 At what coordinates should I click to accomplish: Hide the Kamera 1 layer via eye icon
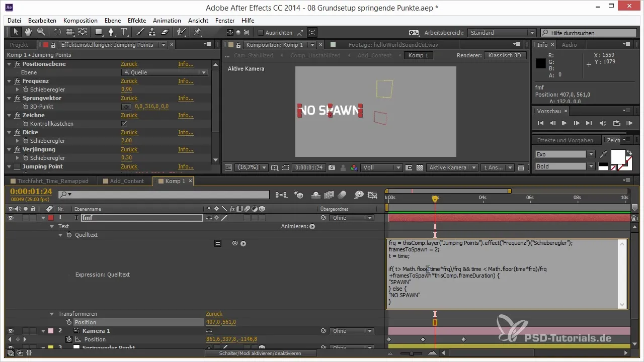coord(12,331)
